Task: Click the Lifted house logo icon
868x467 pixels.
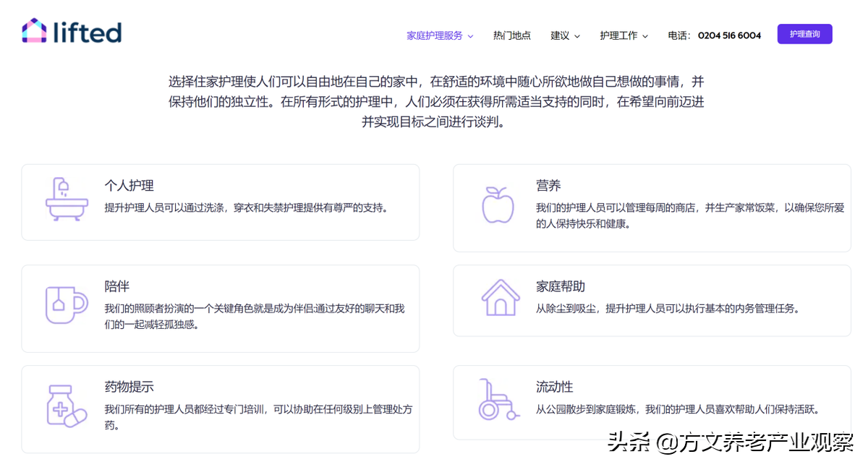Action: click(x=33, y=32)
